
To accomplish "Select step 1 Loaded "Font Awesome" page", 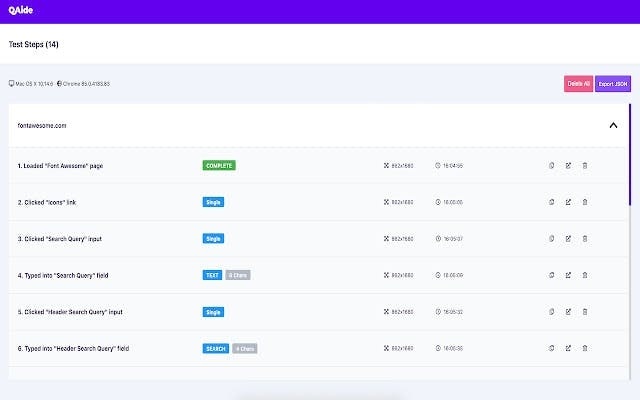I will click(60, 166).
